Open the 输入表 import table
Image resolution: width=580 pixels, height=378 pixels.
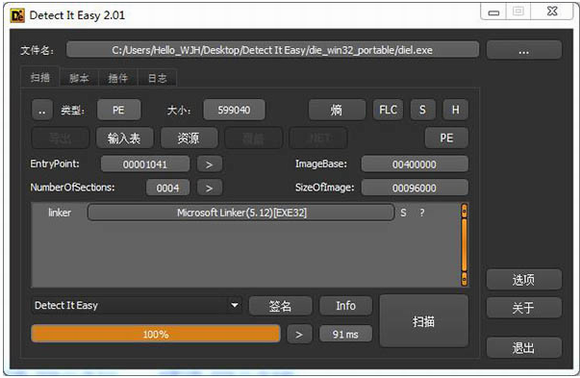point(124,138)
